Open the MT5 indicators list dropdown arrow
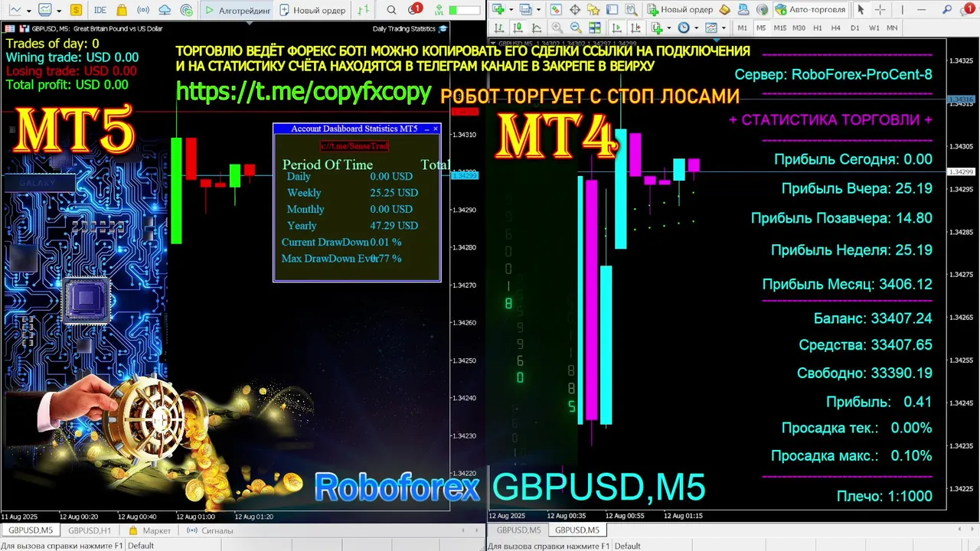Image resolution: width=980 pixels, height=551 pixels. click(59, 11)
